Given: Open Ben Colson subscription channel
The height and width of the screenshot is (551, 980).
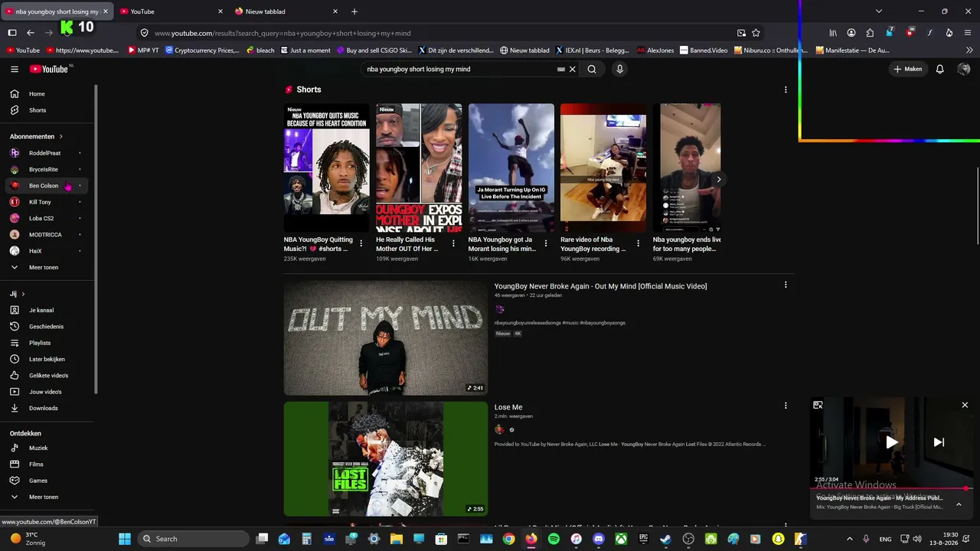Looking at the screenshot, I should click(47, 185).
